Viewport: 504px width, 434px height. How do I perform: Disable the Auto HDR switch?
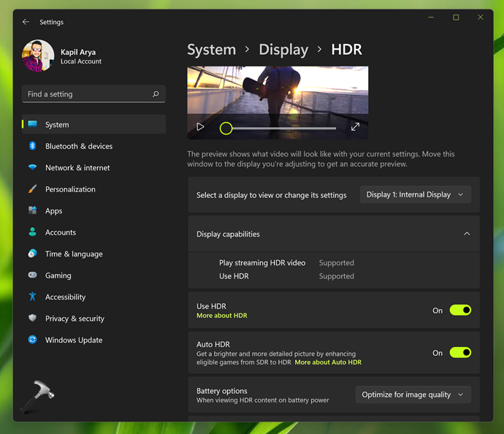pyautogui.click(x=460, y=353)
